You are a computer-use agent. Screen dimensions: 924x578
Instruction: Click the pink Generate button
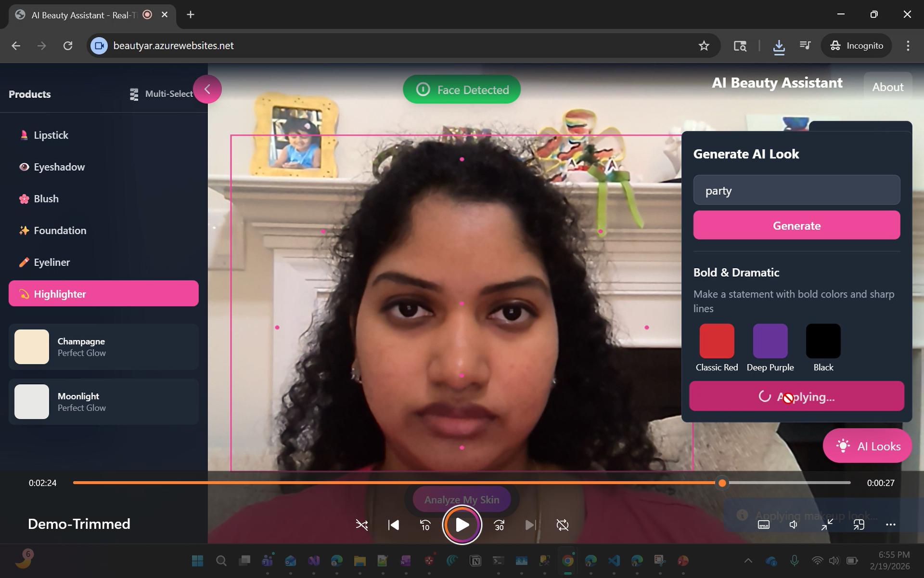tap(796, 225)
